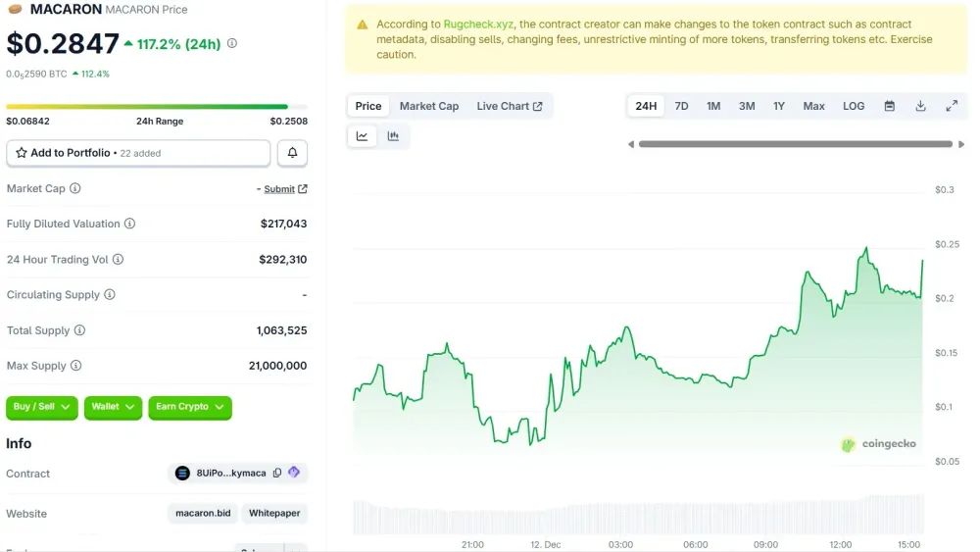
Task: Open the Earn Crypto dropdown
Action: [190, 407]
